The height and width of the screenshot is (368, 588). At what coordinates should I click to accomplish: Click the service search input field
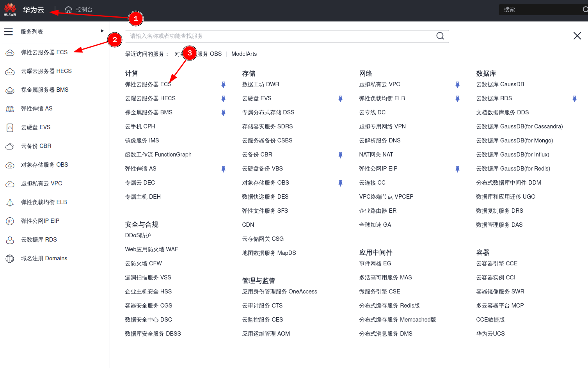(x=273, y=36)
